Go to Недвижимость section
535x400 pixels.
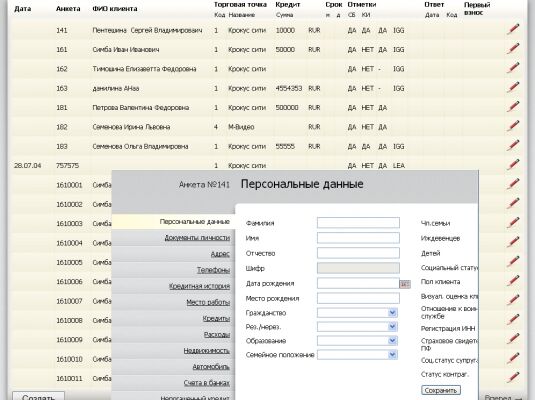(206, 351)
